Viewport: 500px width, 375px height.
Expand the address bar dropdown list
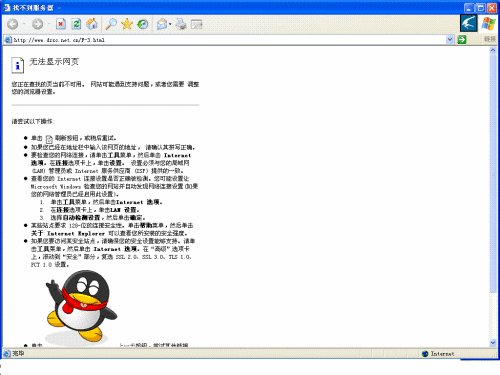(x=450, y=40)
